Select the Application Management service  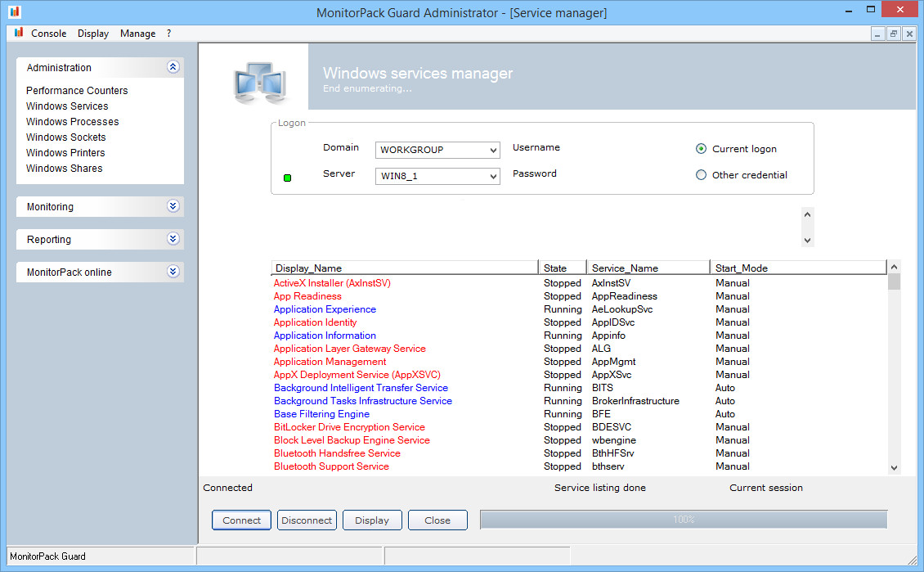tap(330, 362)
